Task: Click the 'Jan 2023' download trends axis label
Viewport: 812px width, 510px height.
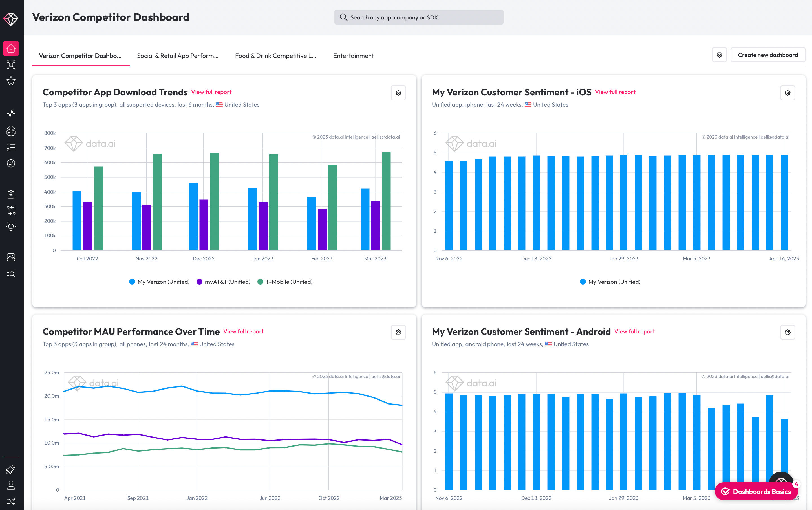Action: tap(262, 259)
